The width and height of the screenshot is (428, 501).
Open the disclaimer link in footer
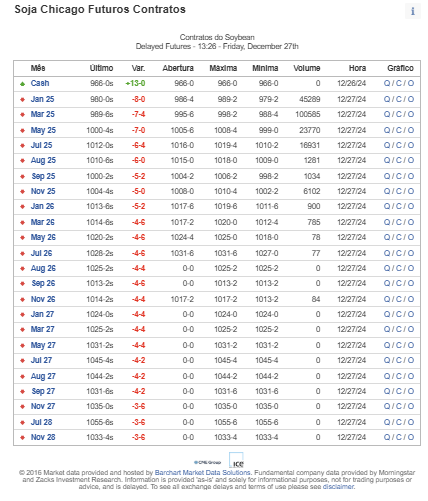pos(338,487)
